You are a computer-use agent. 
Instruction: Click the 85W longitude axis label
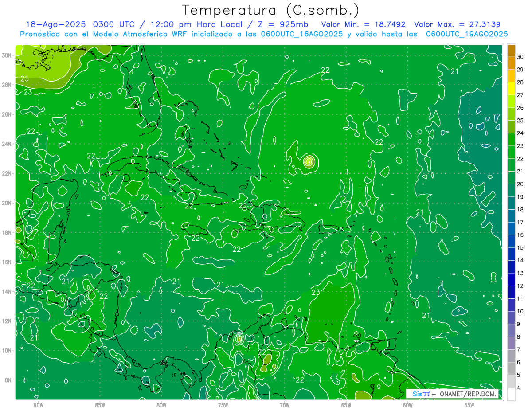[x=100, y=405]
